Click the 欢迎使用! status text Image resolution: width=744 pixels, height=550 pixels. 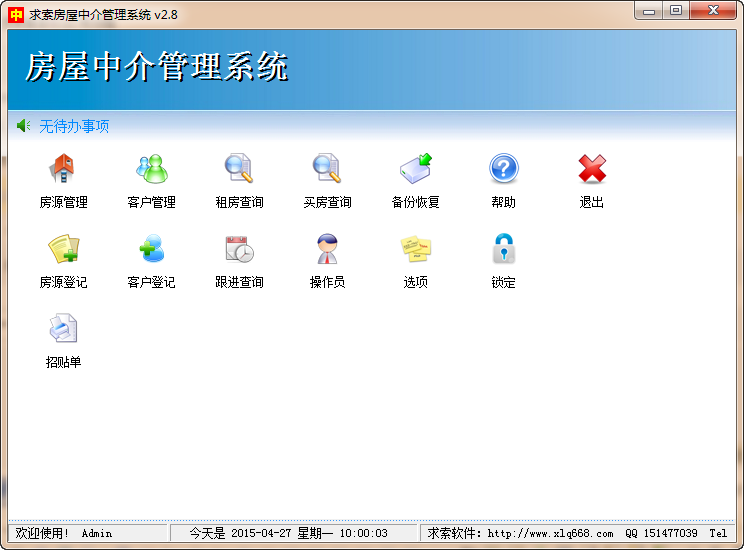[x=42, y=533]
